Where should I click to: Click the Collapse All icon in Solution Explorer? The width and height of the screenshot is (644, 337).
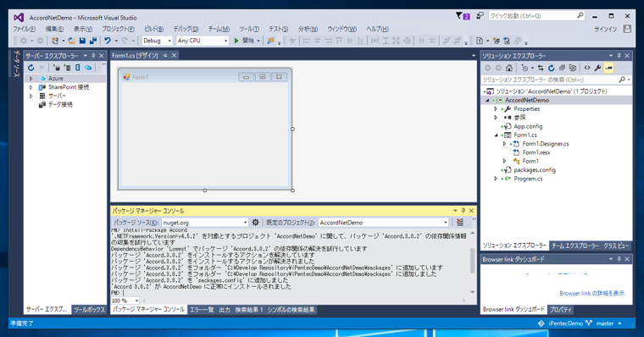[x=562, y=68]
